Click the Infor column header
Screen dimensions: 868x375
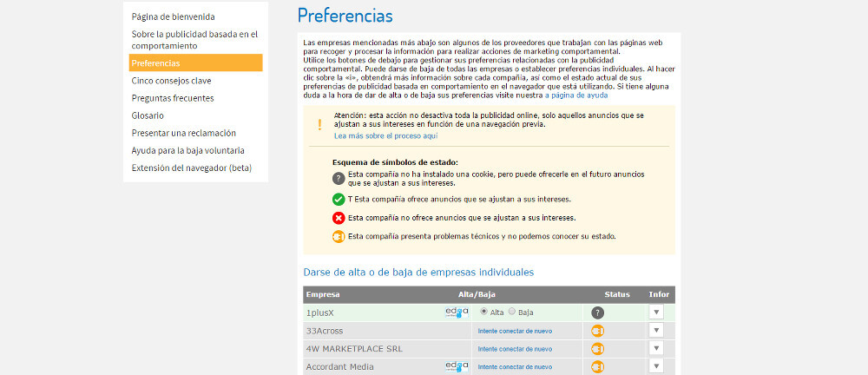[x=659, y=294]
